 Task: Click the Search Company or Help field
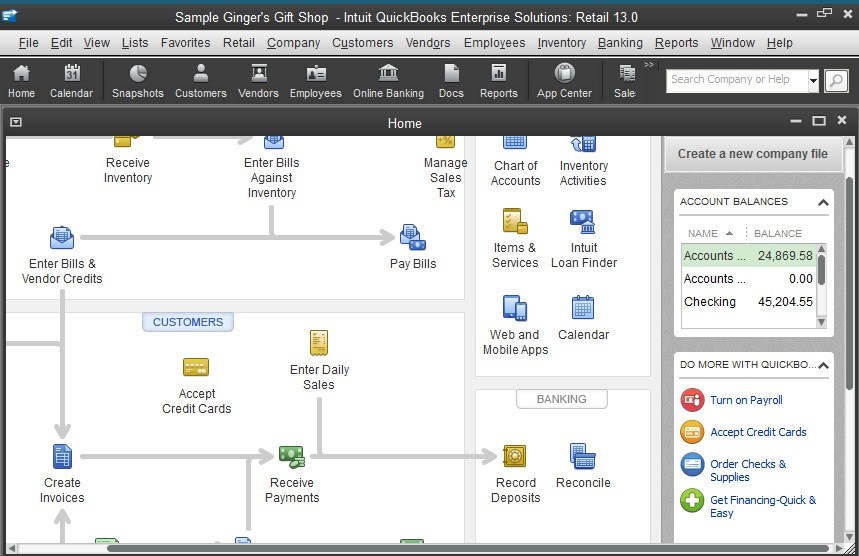coord(736,81)
